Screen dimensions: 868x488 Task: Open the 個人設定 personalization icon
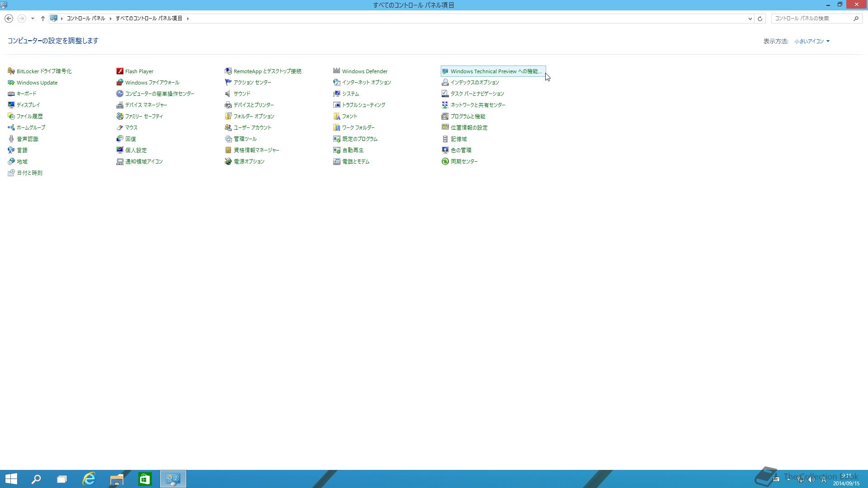click(x=120, y=150)
